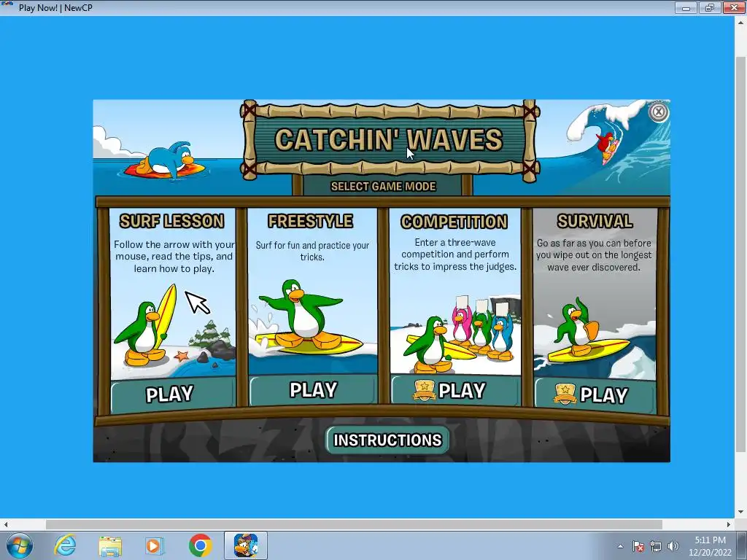
Task: Click the Survival heading
Action: click(x=595, y=221)
